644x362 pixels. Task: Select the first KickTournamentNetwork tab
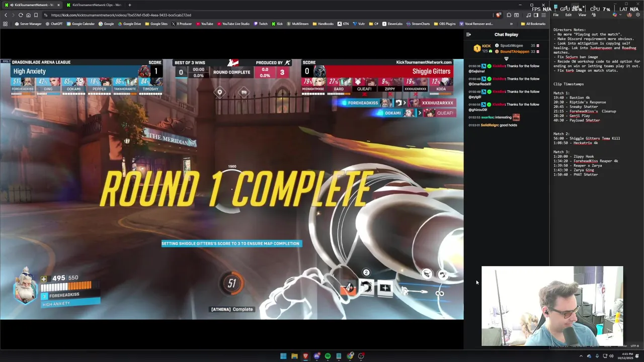31,5
